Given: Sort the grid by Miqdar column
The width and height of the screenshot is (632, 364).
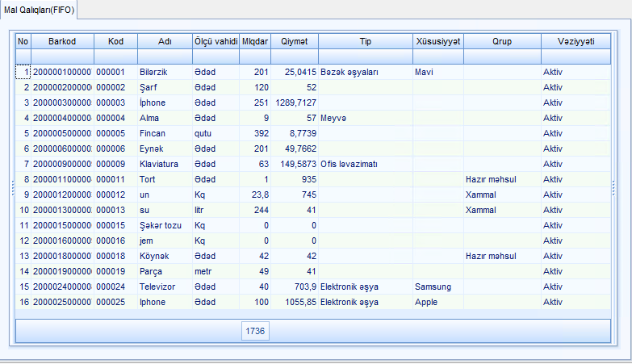Looking at the screenshot, I should (255, 40).
